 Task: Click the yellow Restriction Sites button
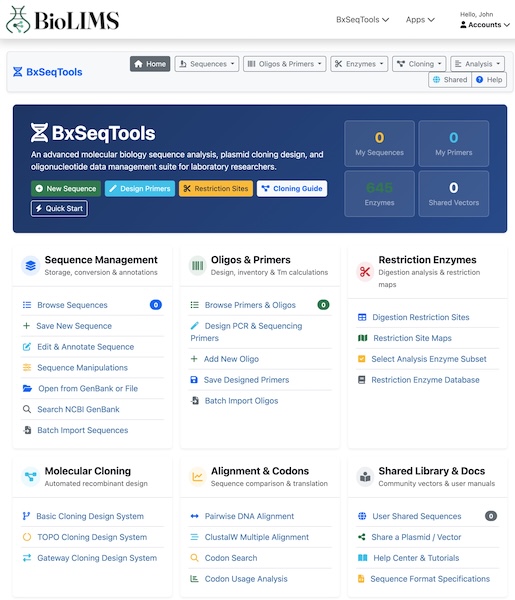(216, 189)
